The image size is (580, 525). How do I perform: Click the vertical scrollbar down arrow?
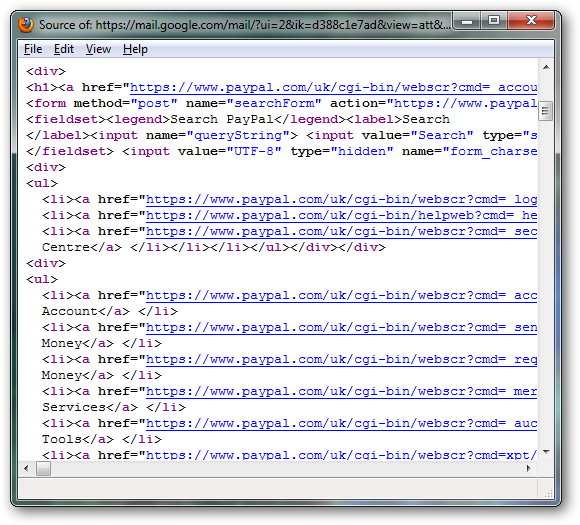click(x=546, y=451)
